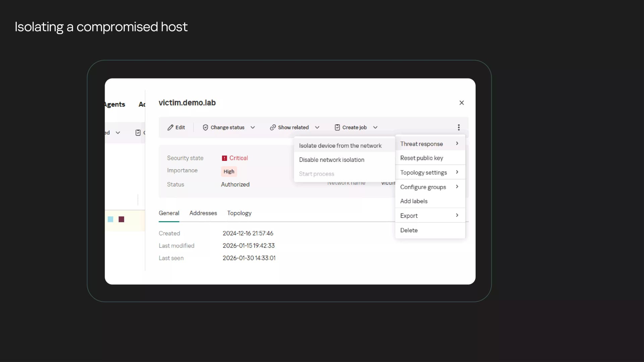
Task: Click the Authorized status value
Action: point(235,184)
